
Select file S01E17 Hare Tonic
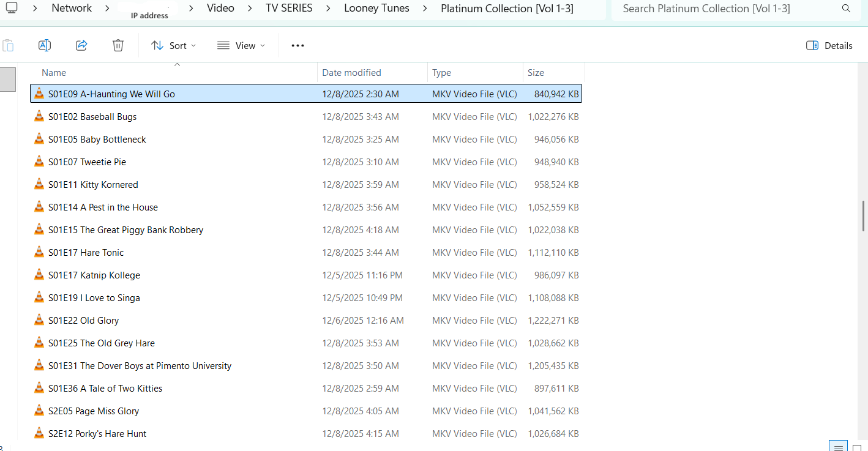(306, 252)
